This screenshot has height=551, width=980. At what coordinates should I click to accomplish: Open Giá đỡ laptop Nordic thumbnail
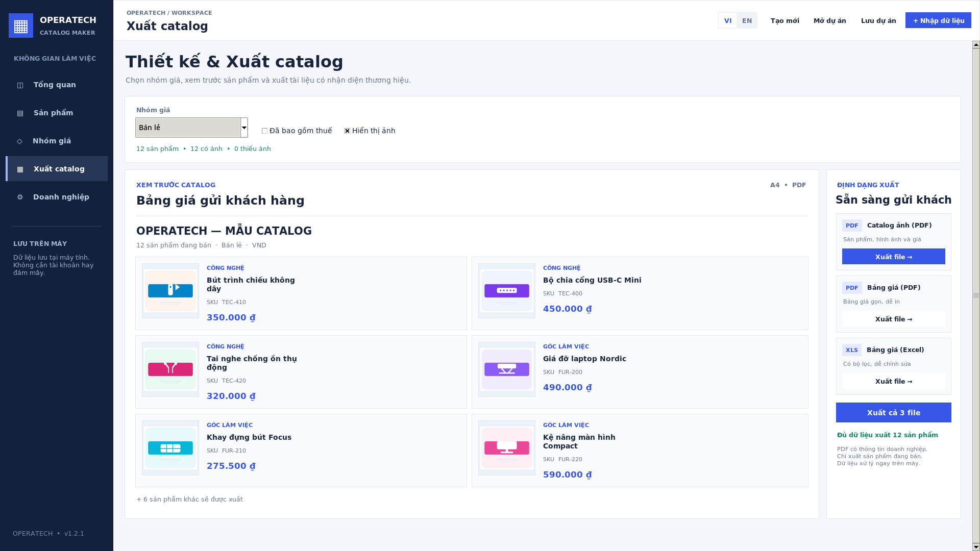pos(507,369)
